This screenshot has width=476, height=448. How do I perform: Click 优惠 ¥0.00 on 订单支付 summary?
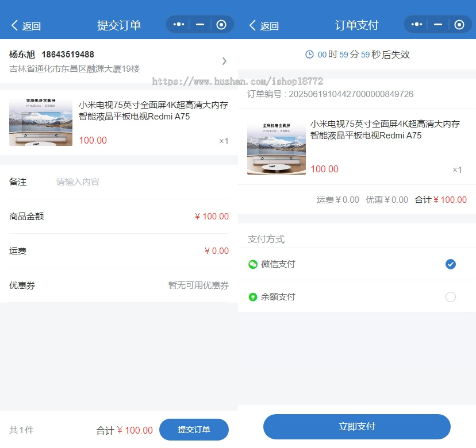(387, 199)
